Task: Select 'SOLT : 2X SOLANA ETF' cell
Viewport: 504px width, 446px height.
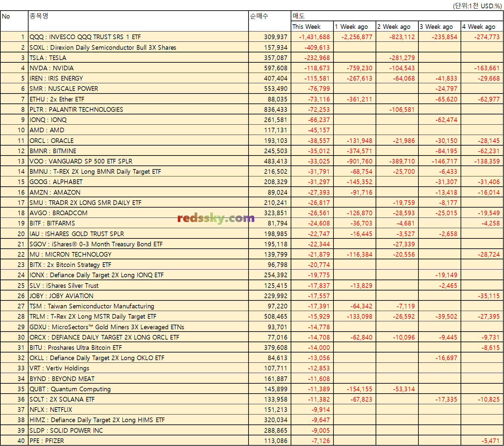Action: click(x=138, y=399)
